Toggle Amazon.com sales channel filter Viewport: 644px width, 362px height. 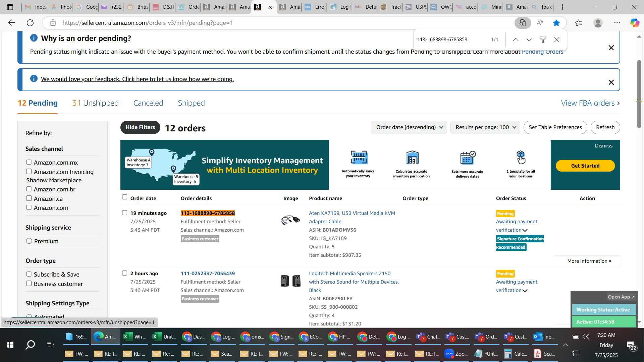pos(29,207)
